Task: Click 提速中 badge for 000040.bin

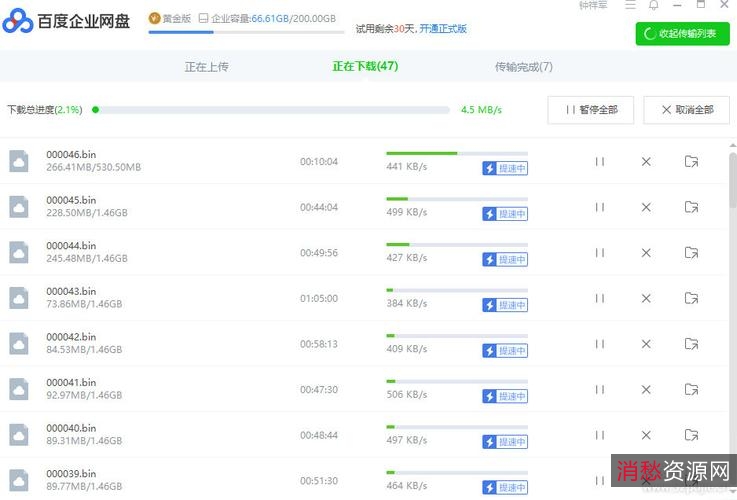Action: click(505, 442)
